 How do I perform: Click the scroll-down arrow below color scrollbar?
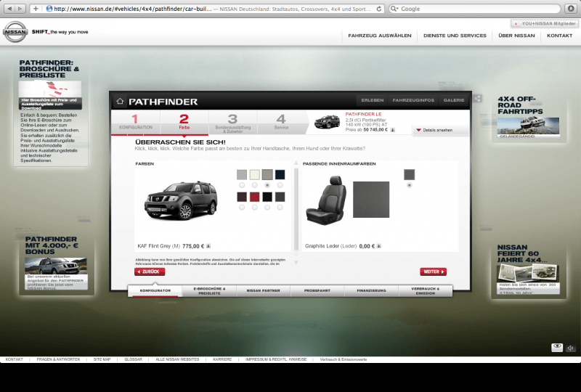[296, 263]
